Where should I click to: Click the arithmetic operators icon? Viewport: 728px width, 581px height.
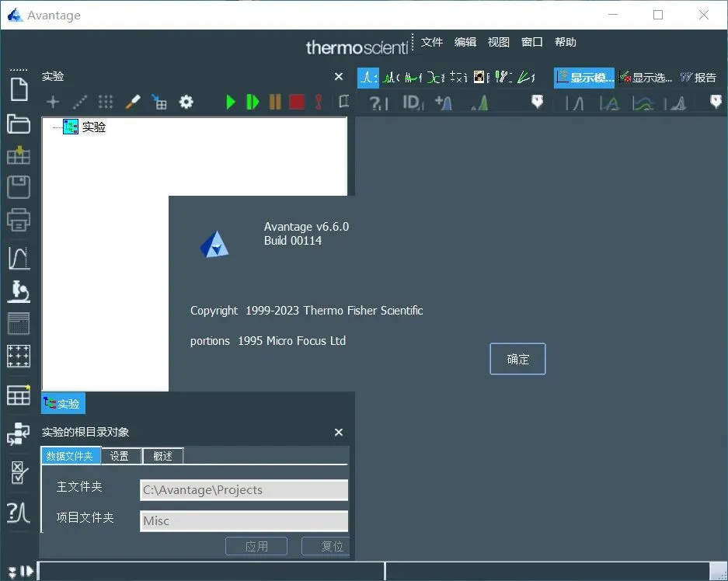[458, 77]
